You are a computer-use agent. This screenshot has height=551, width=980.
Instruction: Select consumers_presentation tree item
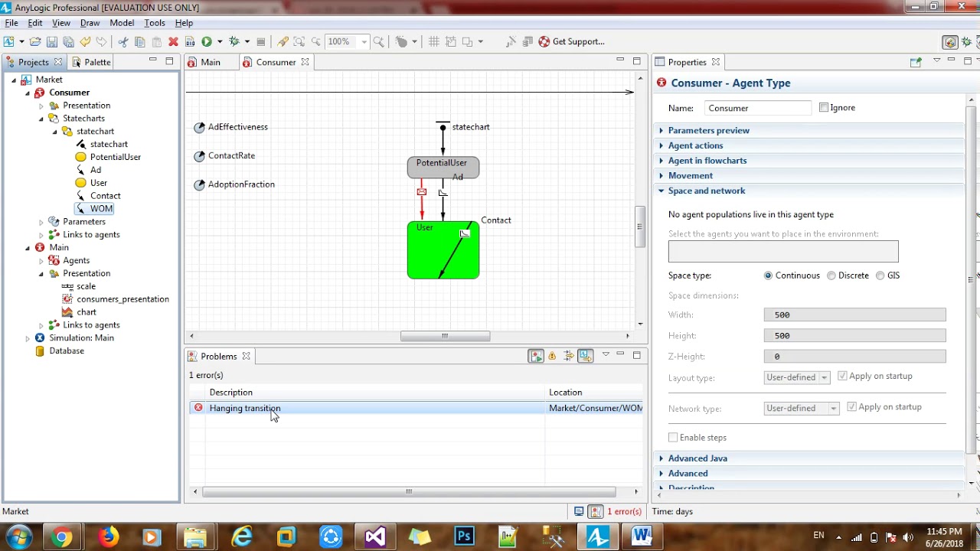click(x=122, y=299)
